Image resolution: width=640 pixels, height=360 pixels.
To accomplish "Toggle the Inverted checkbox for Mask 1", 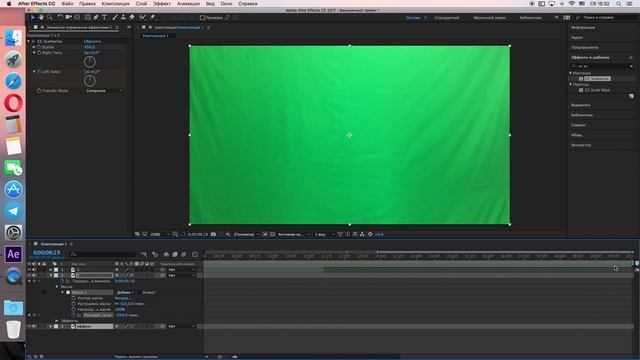I will pyautogui.click(x=139, y=293).
